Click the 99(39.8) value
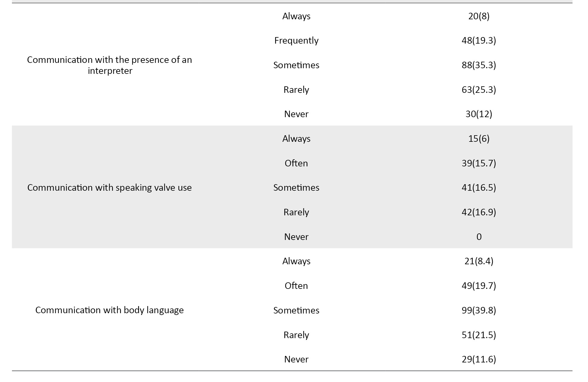588x382 pixels. tap(479, 310)
